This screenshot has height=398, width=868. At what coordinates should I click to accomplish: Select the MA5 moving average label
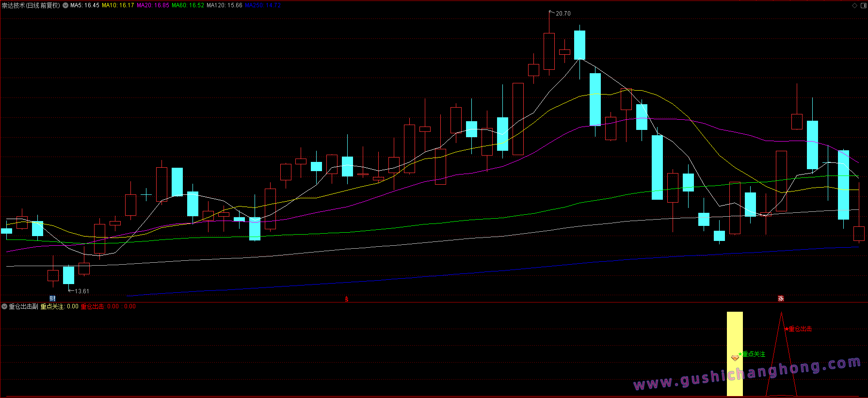pyautogui.click(x=85, y=5)
